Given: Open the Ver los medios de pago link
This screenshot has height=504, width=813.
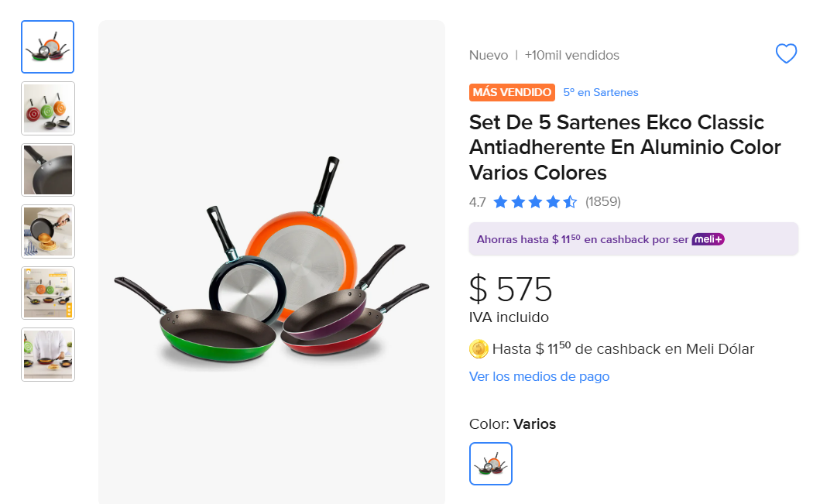Looking at the screenshot, I should tap(539, 376).
